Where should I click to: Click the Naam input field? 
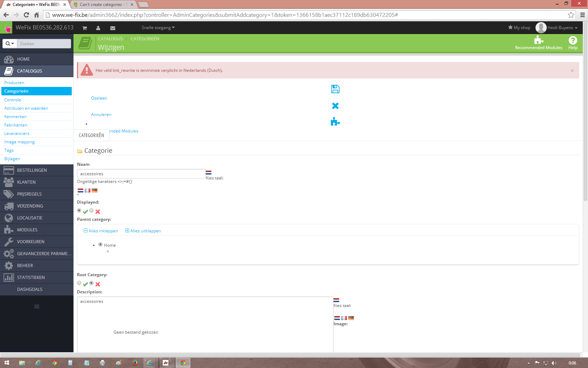[x=141, y=174]
